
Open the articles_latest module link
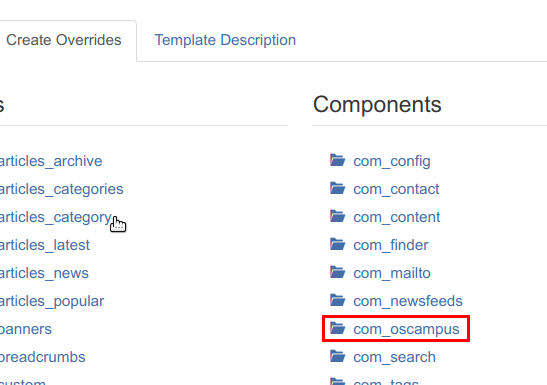[45, 245]
